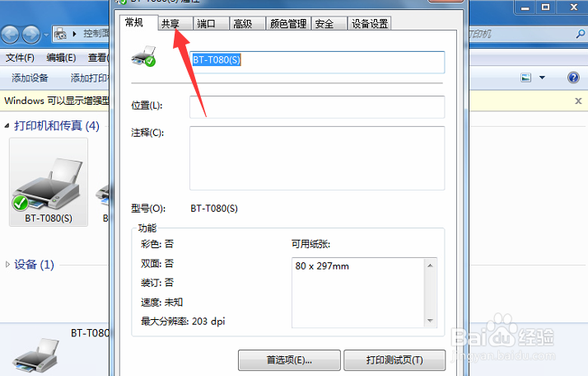Click the printer icon in the bottom details pane

pos(37,355)
